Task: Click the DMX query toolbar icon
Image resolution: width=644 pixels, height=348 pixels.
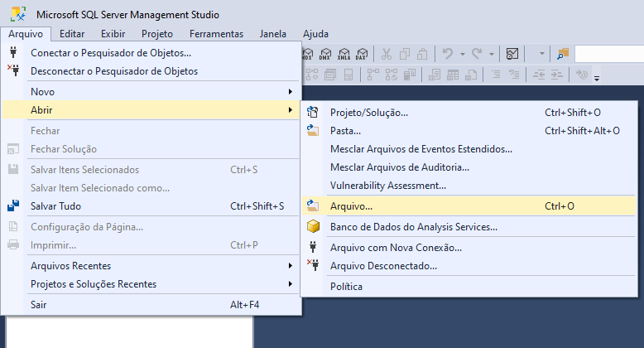Action: coord(324,54)
